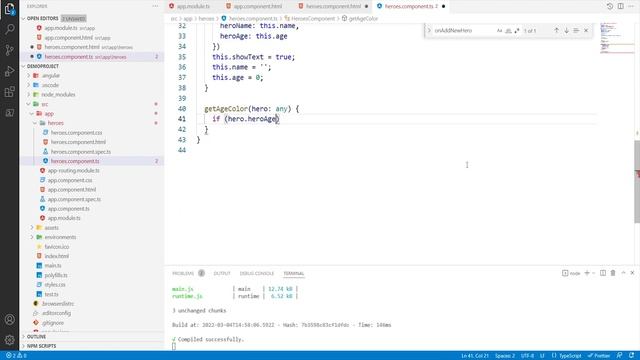Kill the terminal with trash icon
The image size is (640, 360).
[x=613, y=273]
